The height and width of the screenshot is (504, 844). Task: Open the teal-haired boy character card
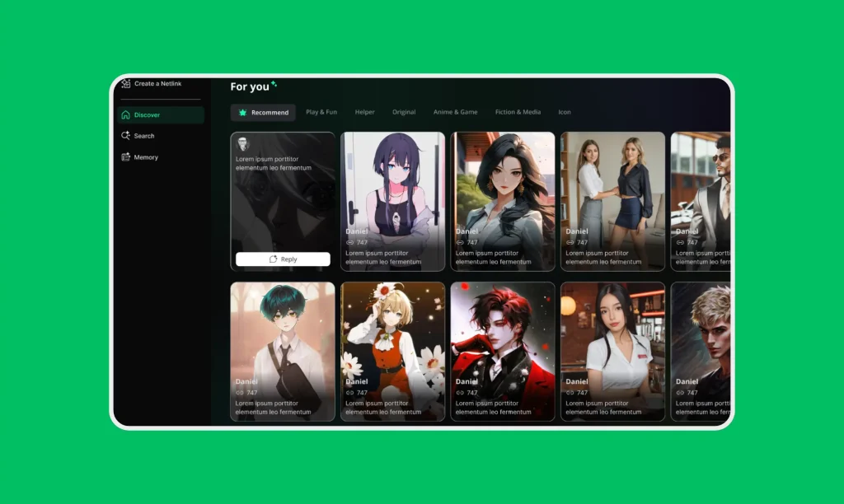click(283, 338)
